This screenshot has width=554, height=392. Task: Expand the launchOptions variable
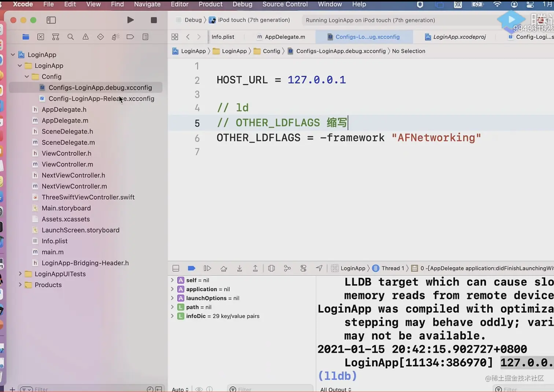(172, 298)
